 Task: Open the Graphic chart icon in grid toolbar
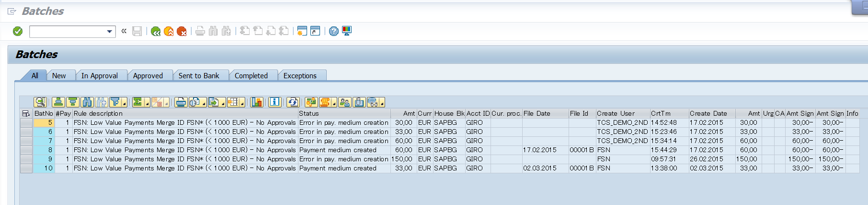[257, 102]
